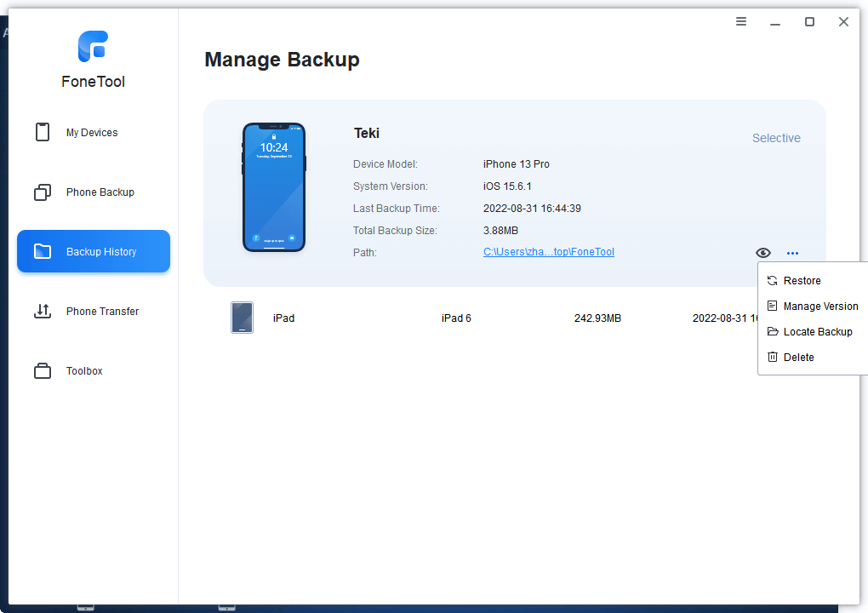This screenshot has width=868, height=613.
Task: Expand the three-dots more options menu
Action: pos(792,253)
